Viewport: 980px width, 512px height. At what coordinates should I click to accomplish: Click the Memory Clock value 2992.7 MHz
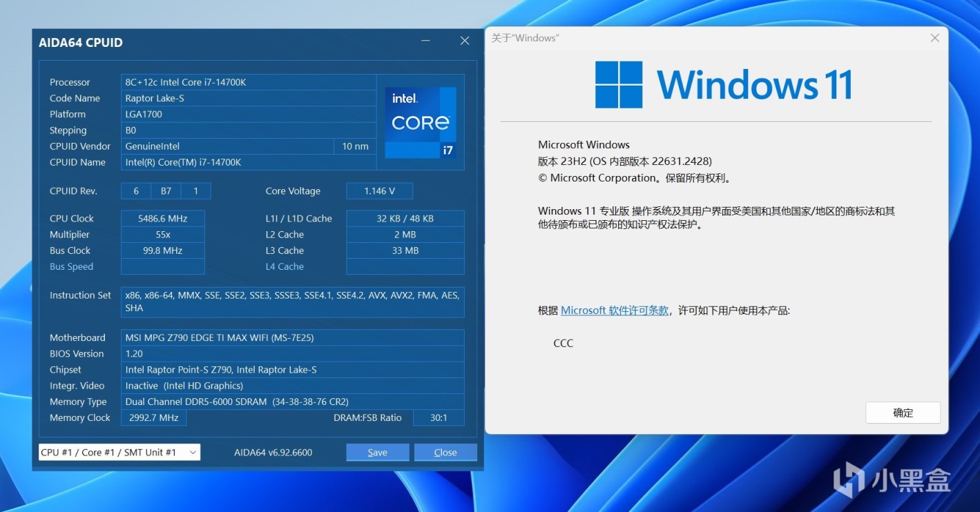pos(153,417)
